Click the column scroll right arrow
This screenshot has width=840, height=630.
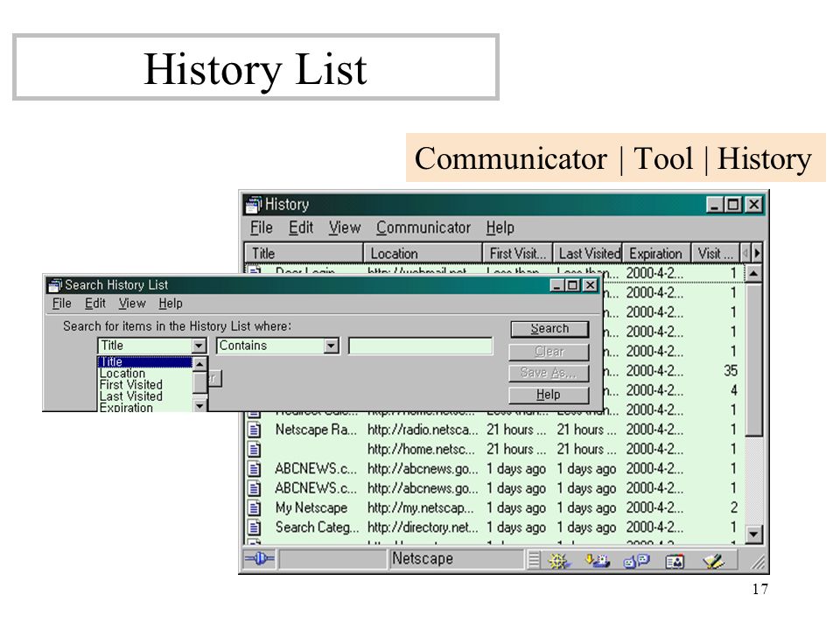(756, 253)
